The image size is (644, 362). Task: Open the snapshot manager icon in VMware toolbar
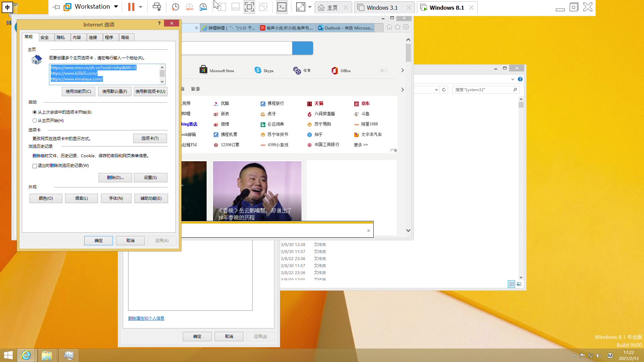203,7
